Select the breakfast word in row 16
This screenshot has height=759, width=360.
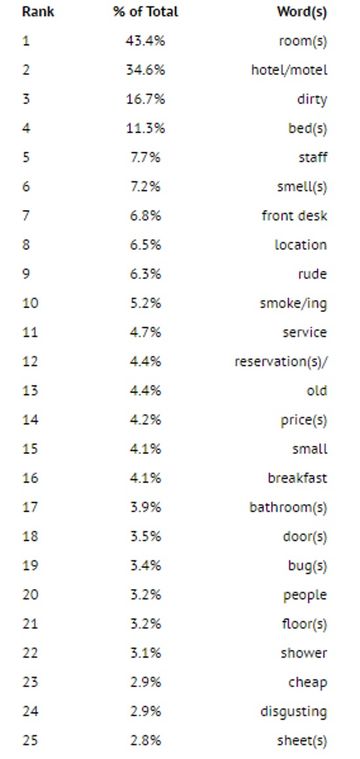tap(298, 478)
